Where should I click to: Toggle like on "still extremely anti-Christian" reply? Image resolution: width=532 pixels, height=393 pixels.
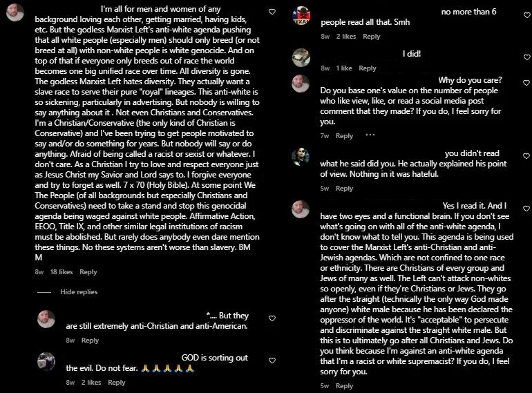272,318
